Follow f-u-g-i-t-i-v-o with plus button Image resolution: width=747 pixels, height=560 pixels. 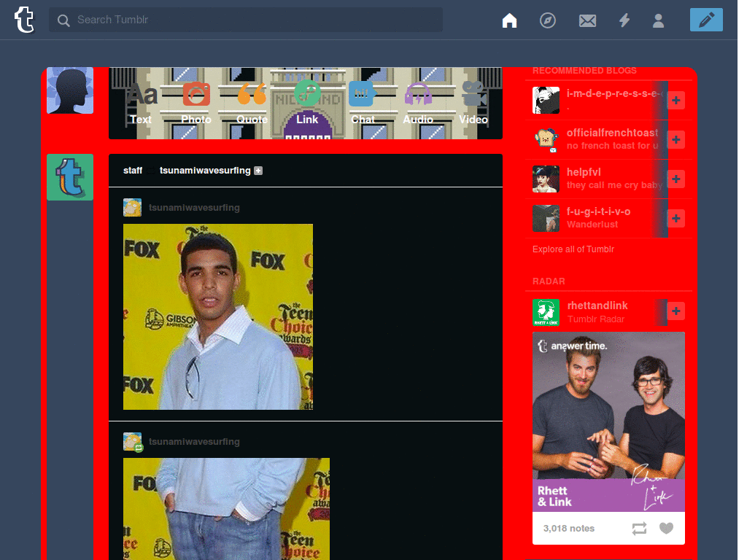coord(676,219)
